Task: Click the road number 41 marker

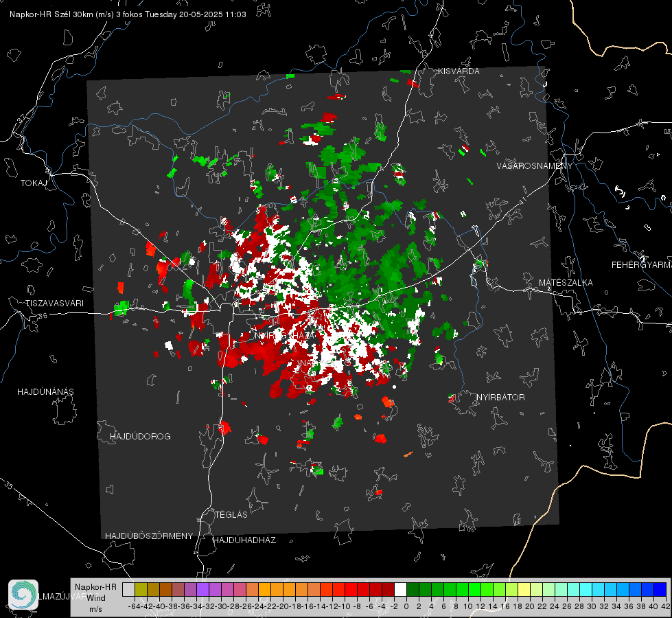Action: click(x=522, y=200)
